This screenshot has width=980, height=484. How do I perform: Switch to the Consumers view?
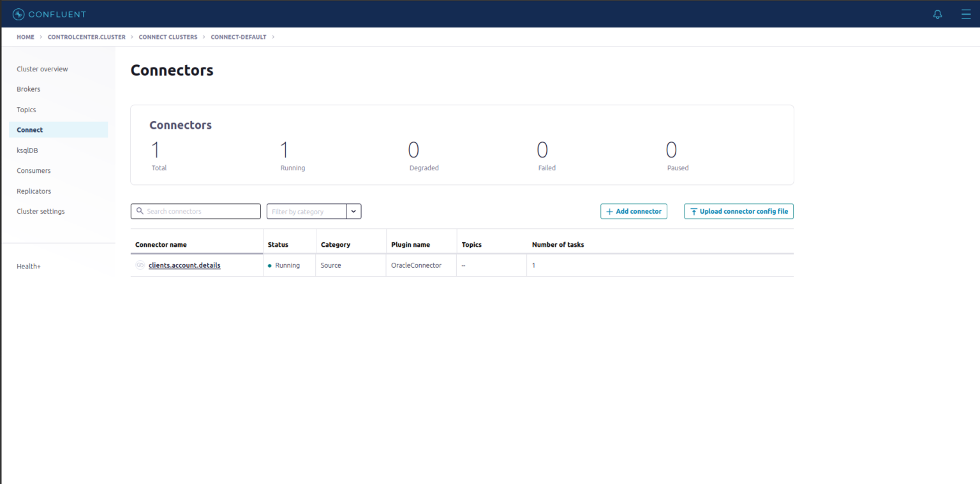click(33, 170)
